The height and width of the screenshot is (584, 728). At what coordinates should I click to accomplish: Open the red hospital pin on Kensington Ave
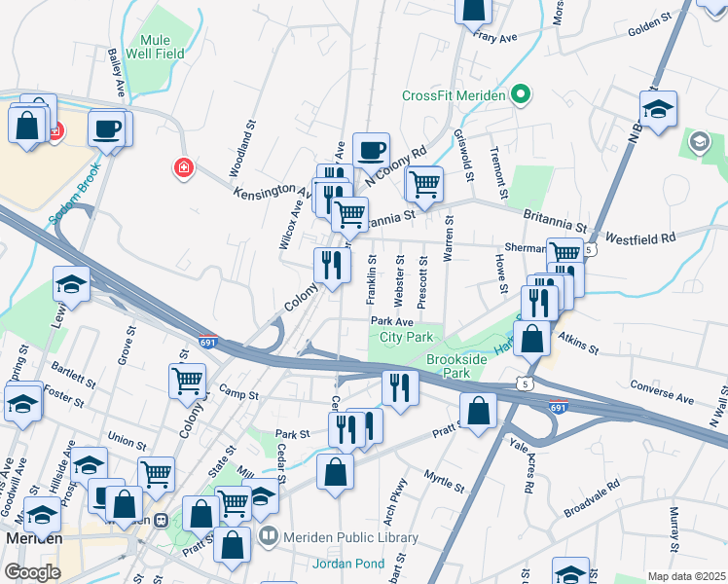tap(184, 168)
